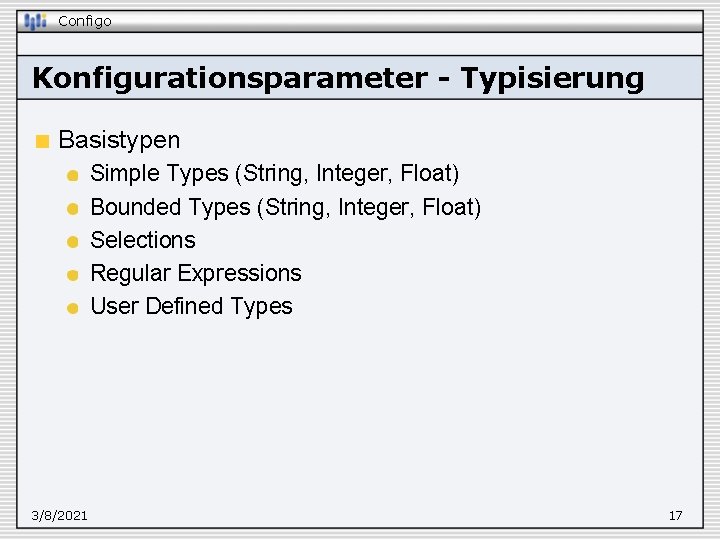
Task: Click the Configo logo icon
Action: tap(36, 21)
